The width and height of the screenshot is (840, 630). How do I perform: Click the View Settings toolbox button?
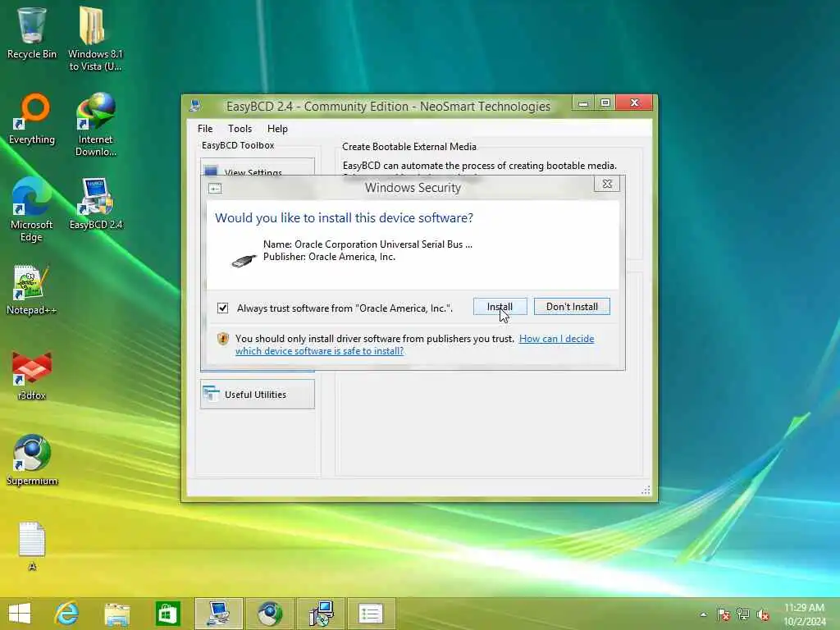tap(257, 168)
